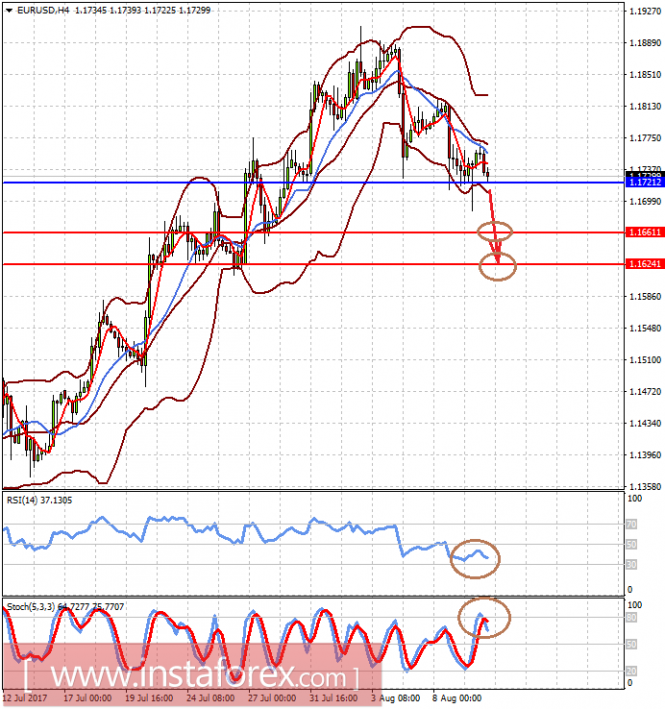Click the ellipse highlighting the Stochastic peak
Viewport: 665px width, 709px height.
(484, 618)
